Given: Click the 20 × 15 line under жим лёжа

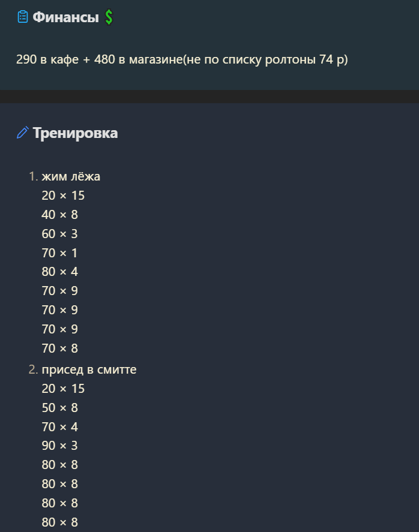Looking at the screenshot, I should [63, 196].
